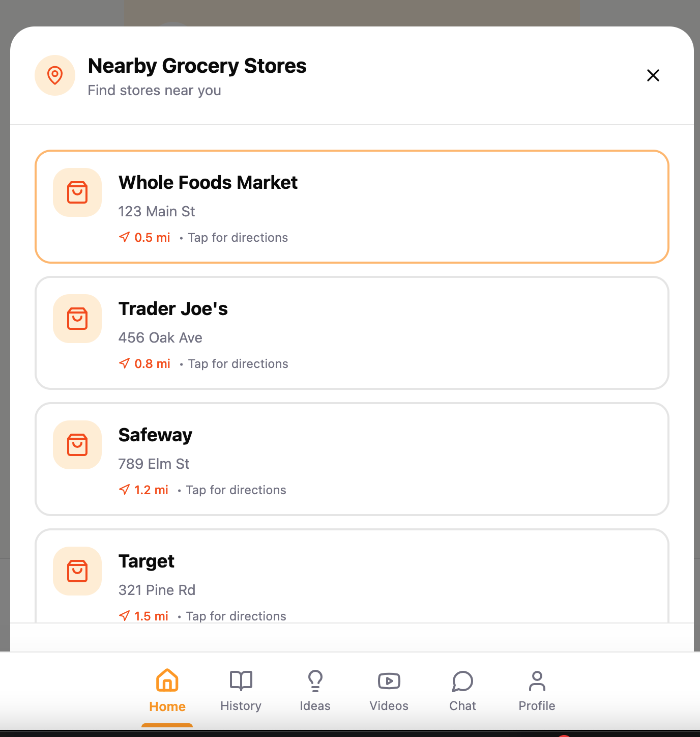The image size is (700, 737).
Task: Click the Target shopping bag icon
Action: click(x=77, y=571)
